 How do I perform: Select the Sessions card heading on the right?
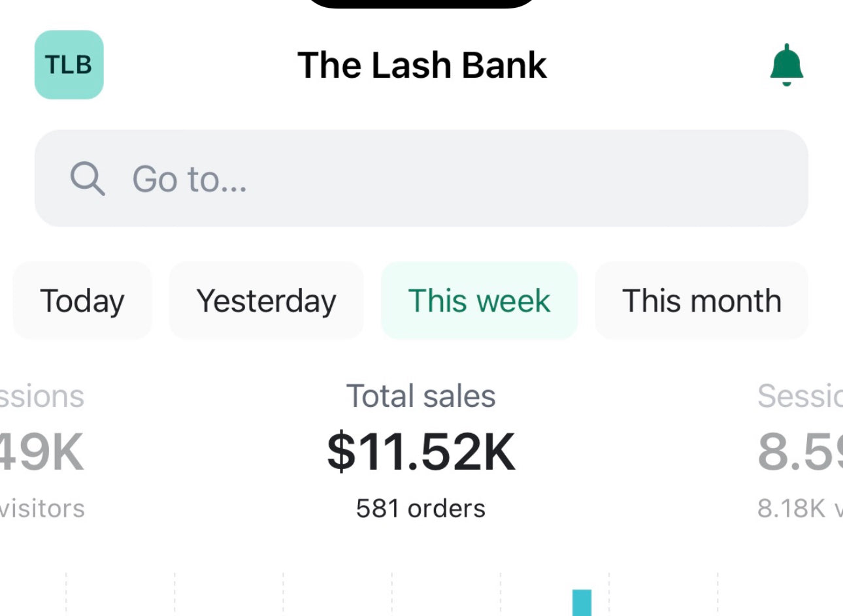[800, 396]
